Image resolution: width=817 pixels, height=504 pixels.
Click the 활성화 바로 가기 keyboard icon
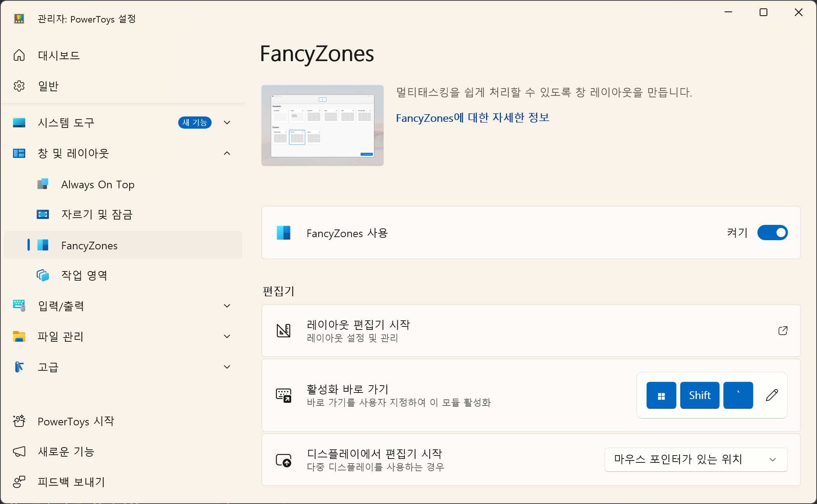[284, 395]
